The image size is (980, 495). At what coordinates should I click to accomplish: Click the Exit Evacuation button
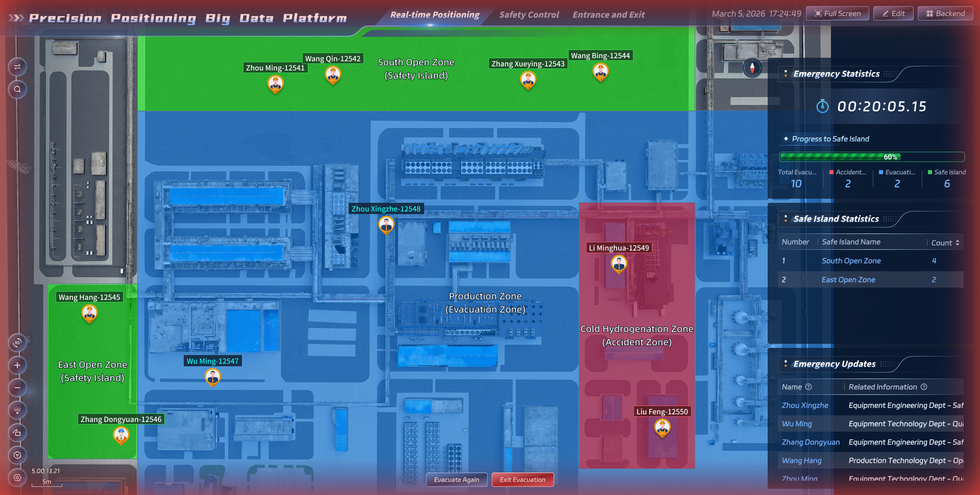(523, 480)
